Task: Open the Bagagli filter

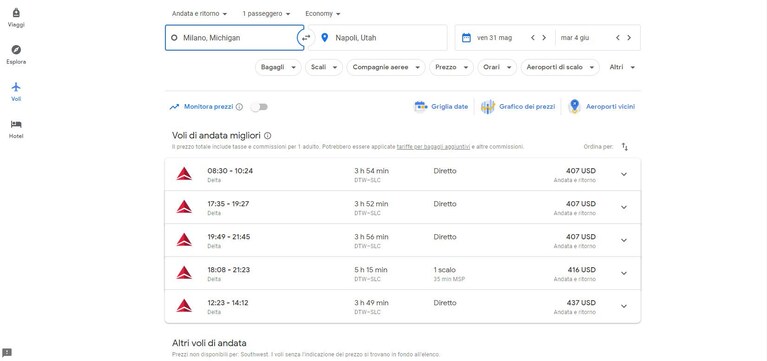Action: click(278, 68)
